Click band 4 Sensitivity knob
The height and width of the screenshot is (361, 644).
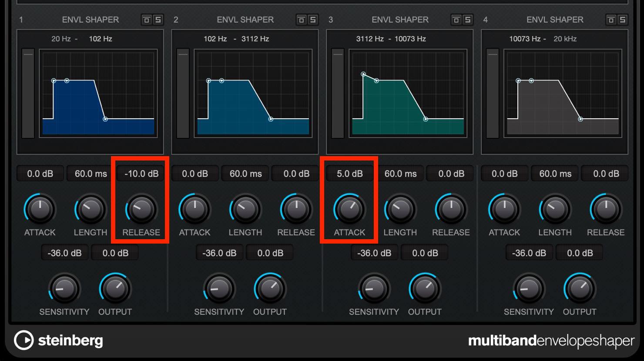(x=529, y=289)
